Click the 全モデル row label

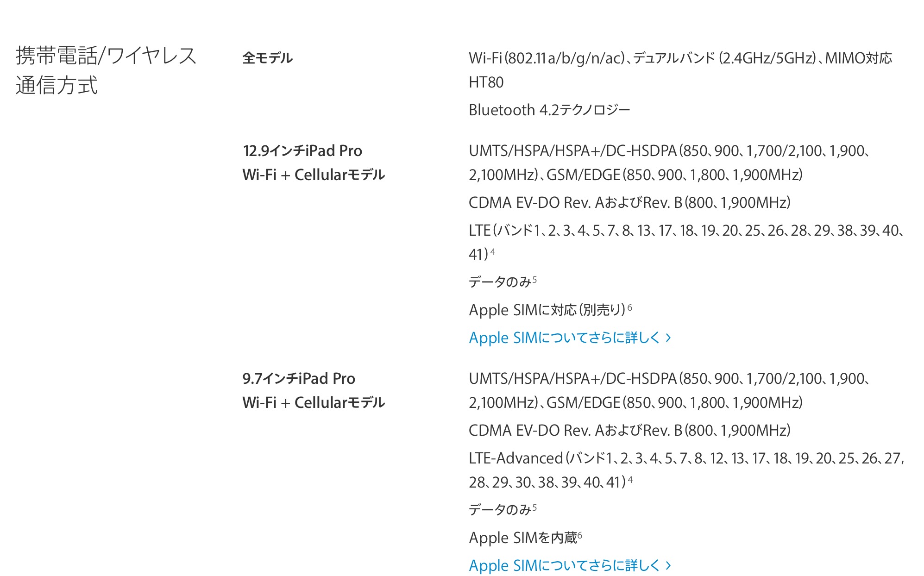click(x=268, y=58)
